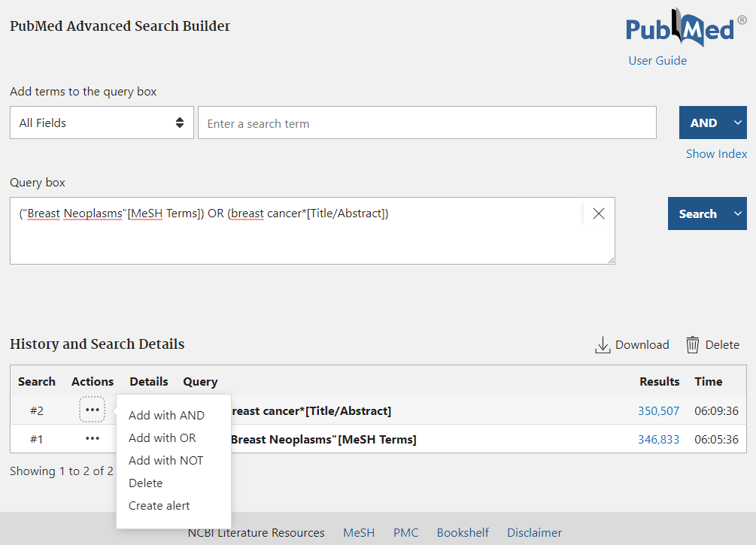The height and width of the screenshot is (545, 756).
Task: Click History and Search Details heading
Action: (97, 344)
